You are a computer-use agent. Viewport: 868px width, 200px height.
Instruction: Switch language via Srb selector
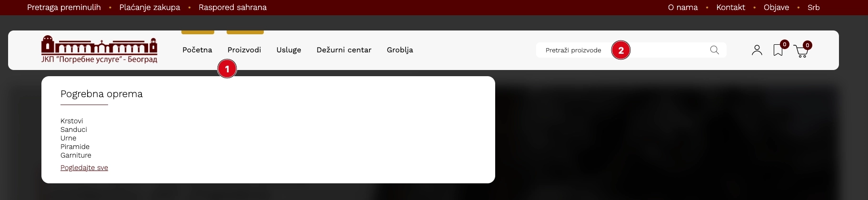pos(814,7)
